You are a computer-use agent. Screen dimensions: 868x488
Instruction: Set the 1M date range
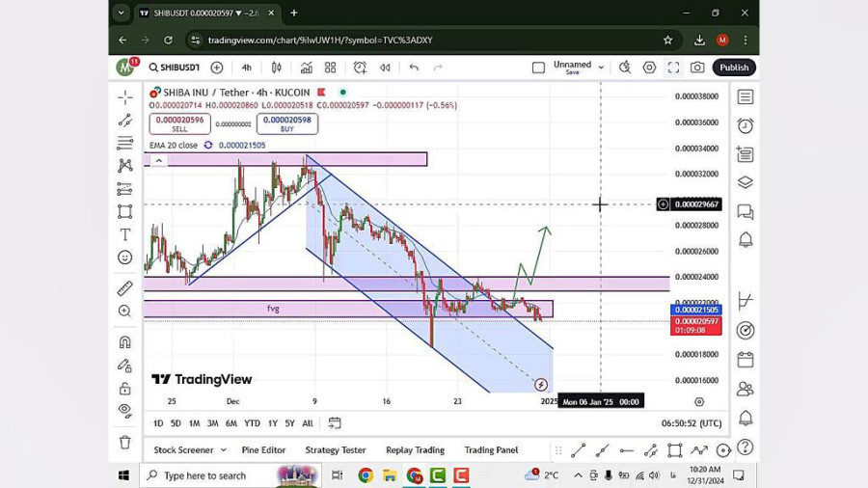coord(194,423)
